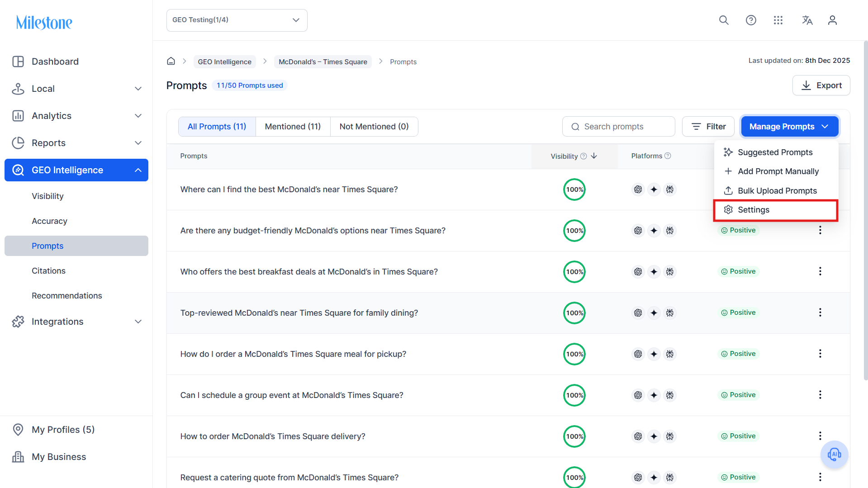Switch to All Prompts tab
The image size is (868, 488).
pos(217,127)
